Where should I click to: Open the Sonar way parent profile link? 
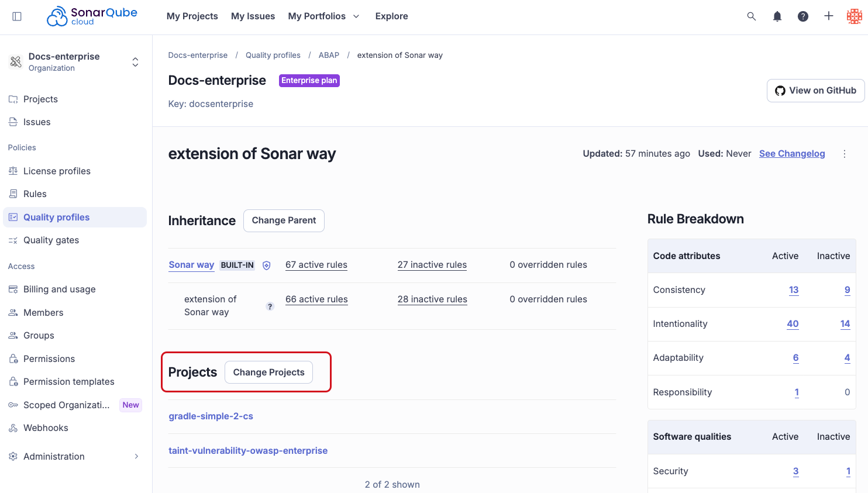pos(191,265)
